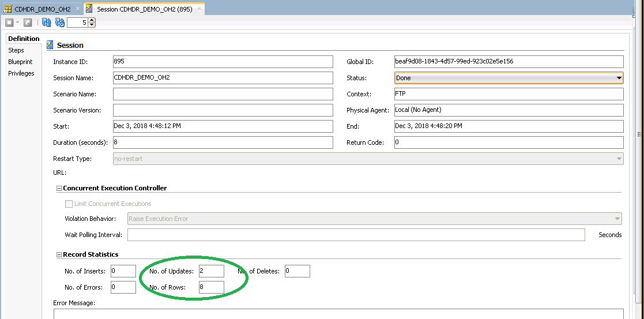Click the 'Error Message:' label
This screenshot has height=319, width=644.
coord(74,303)
